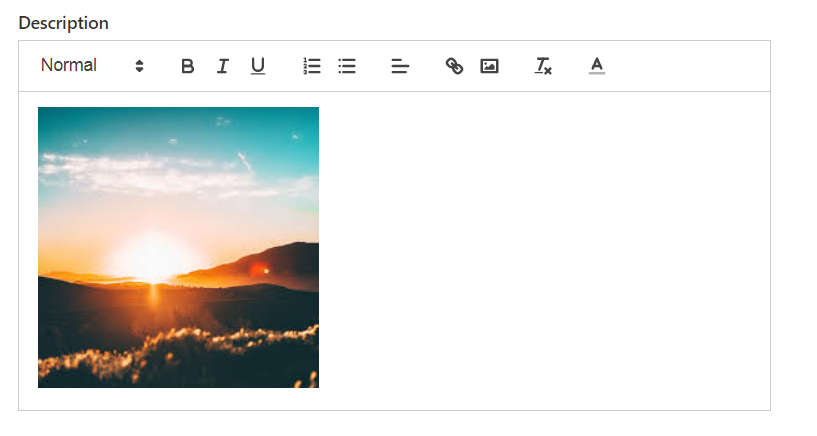Insert a picture using the image icon
This screenshot has height=436, width=817.
tap(489, 66)
